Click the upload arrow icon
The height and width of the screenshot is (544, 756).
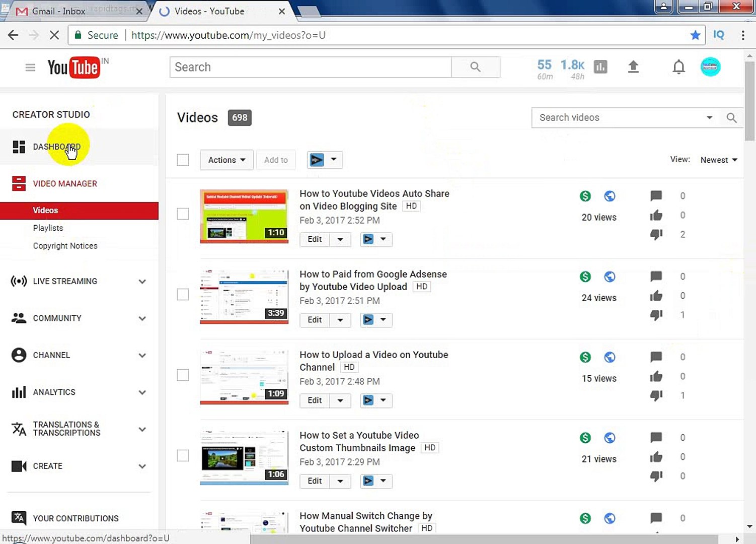(x=633, y=66)
